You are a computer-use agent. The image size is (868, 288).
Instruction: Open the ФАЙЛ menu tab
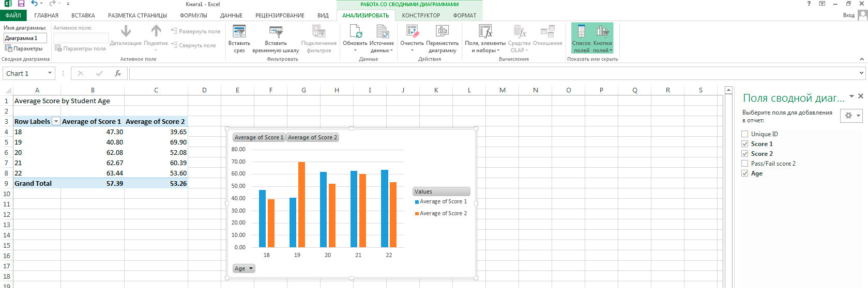pos(13,15)
